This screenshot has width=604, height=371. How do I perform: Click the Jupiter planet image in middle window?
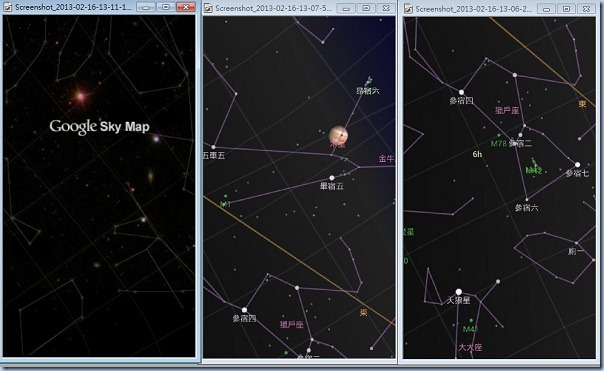(x=339, y=135)
